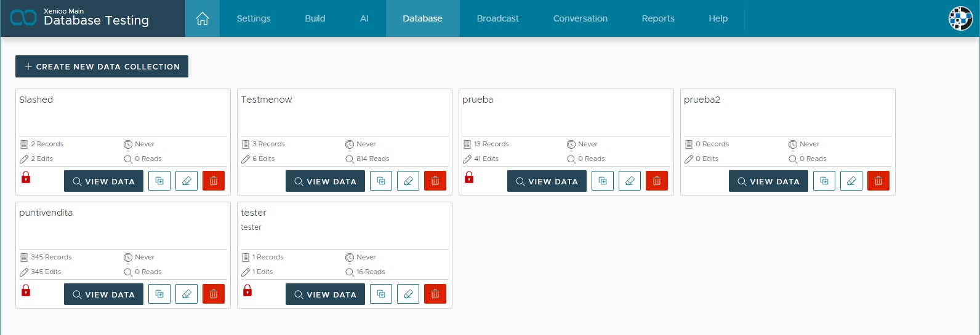Copy the puntivendita collection

159,294
